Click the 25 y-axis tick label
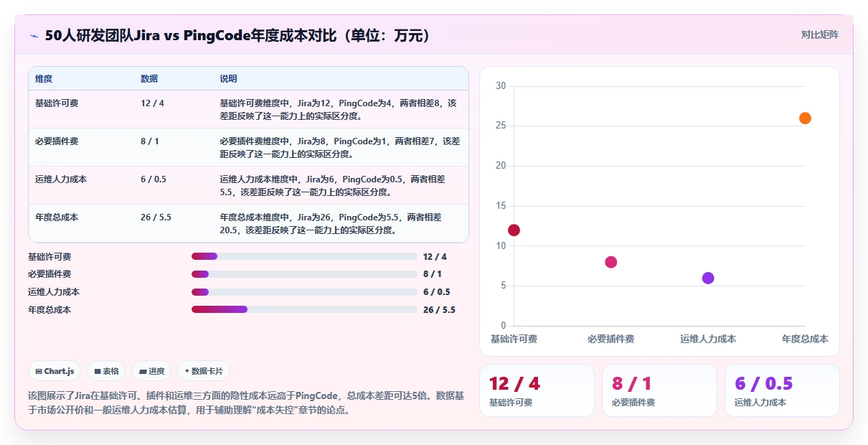This screenshot has height=445, width=868. pyautogui.click(x=501, y=126)
